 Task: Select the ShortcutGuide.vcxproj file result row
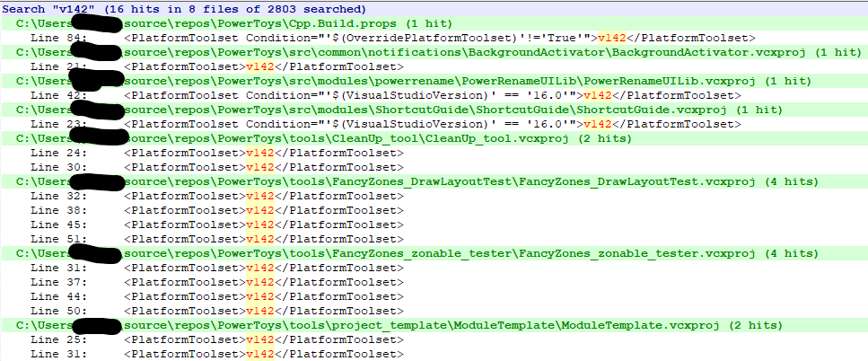[x=434, y=110]
